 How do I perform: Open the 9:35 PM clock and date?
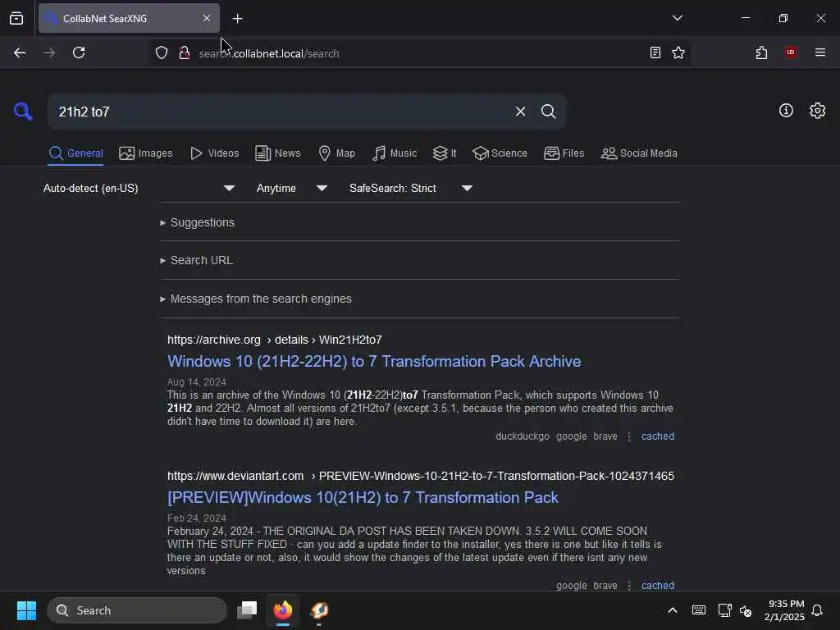(x=783, y=610)
